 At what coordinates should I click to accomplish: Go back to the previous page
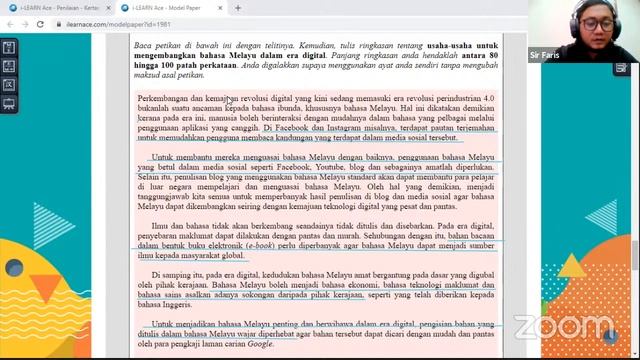pyautogui.click(x=11, y=24)
